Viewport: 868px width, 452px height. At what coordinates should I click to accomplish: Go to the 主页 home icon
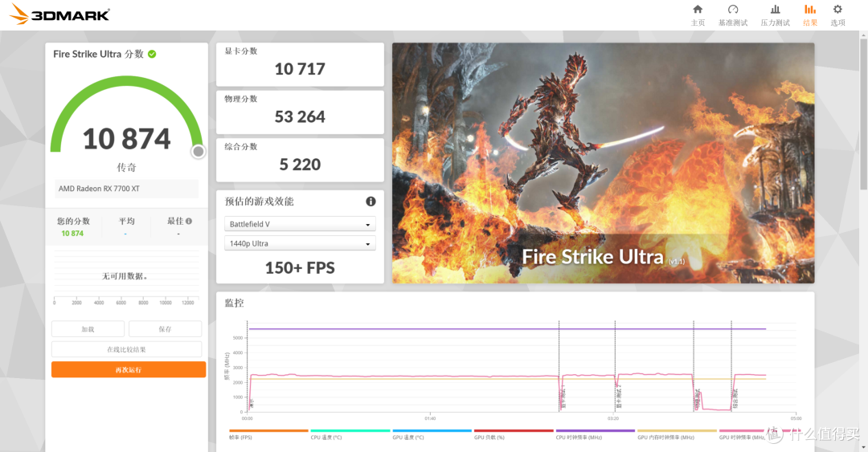point(698,10)
